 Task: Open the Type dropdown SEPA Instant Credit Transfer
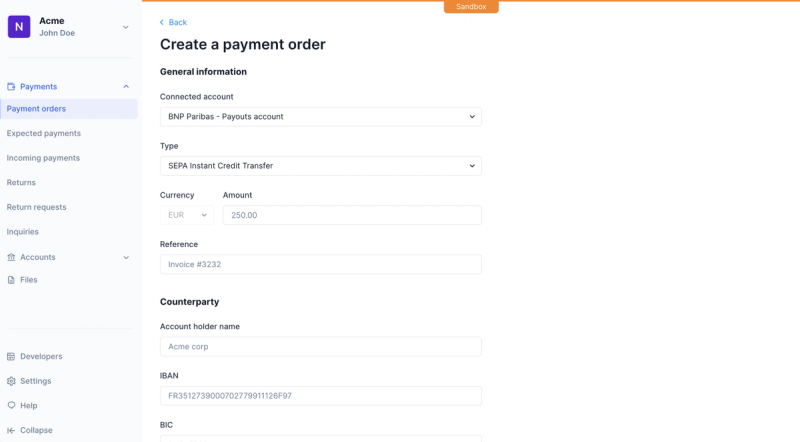point(321,166)
